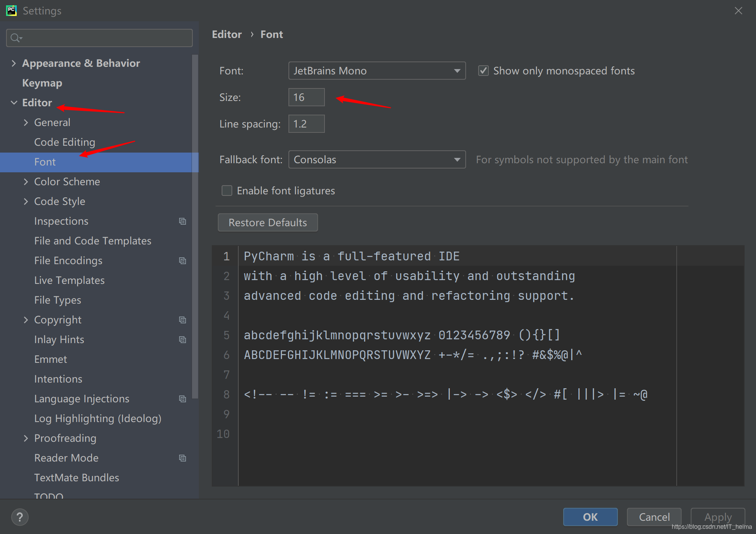
Task: Expand the Appearance & Behavior section
Action: tap(14, 63)
